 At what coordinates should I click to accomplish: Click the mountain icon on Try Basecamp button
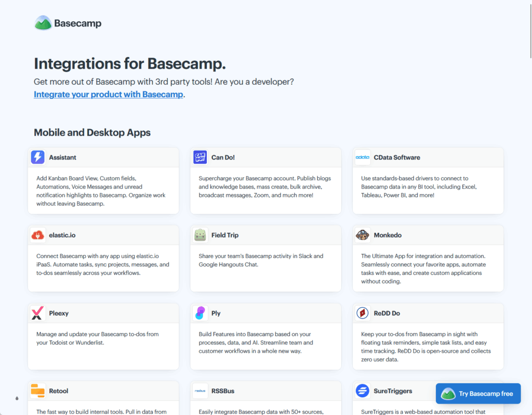click(x=448, y=394)
